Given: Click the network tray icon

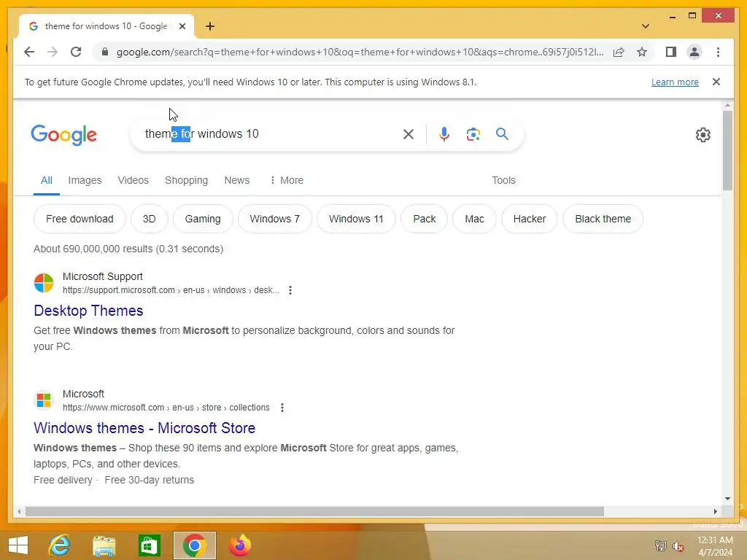Looking at the screenshot, I should click(660, 545).
